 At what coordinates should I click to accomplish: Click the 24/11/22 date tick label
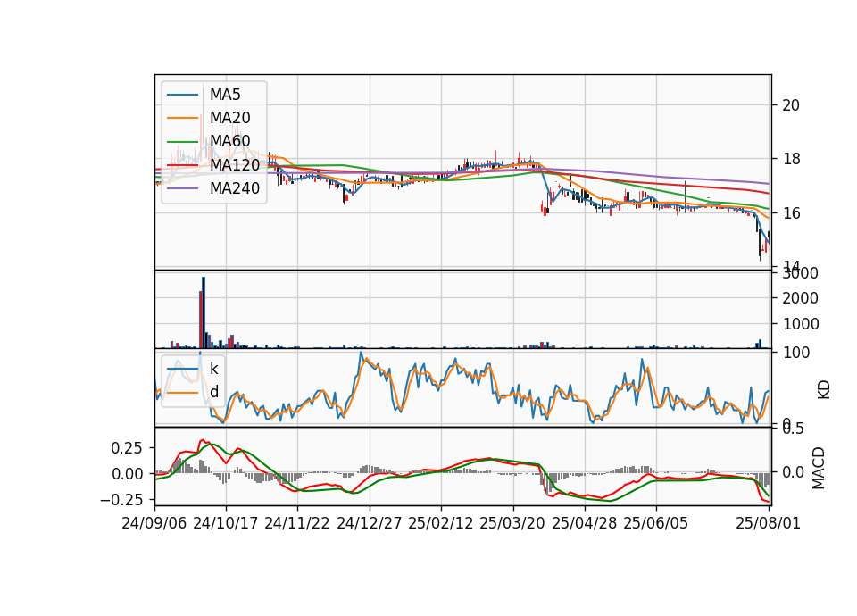(x=297, y=523)
